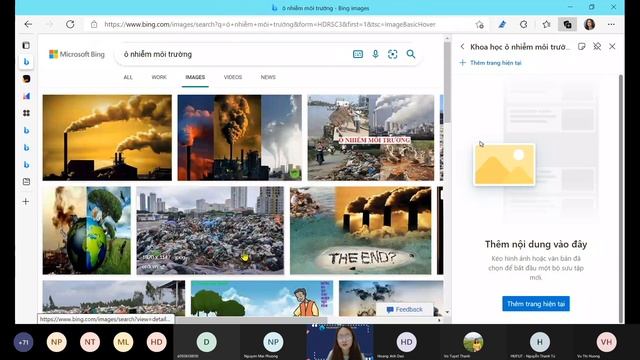Click the Collections title 'Khoa học ô nhiễm môi trườ...'
Viewport: 640px width, 360px height.
(519, 47)
